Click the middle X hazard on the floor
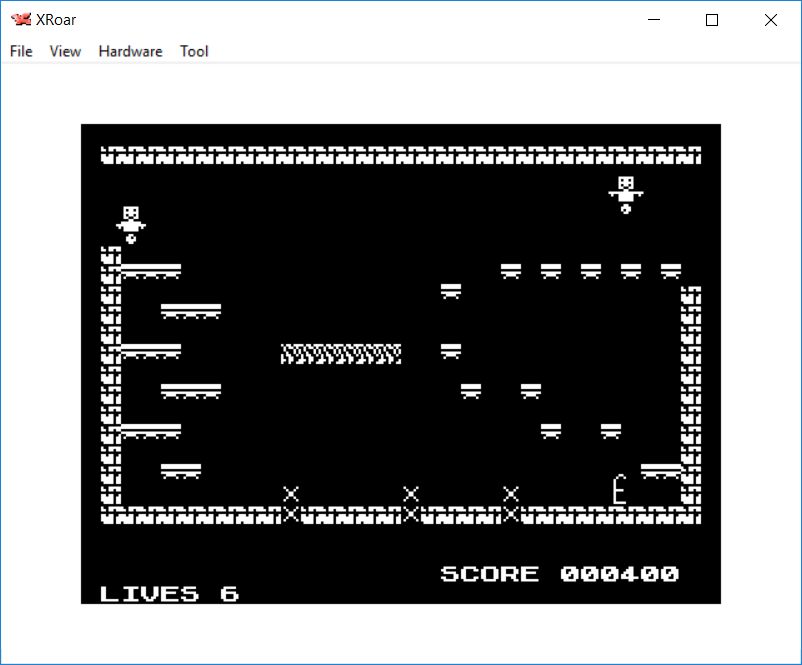The width and height of the screenshot is (802, 665). 411,503
